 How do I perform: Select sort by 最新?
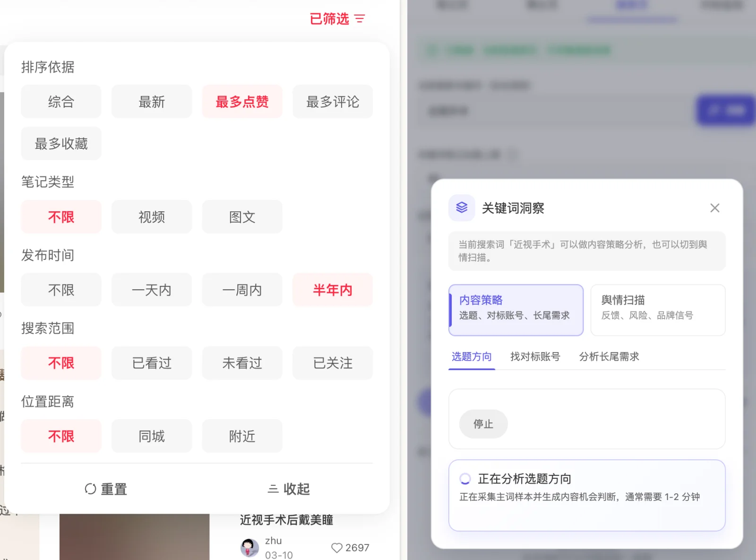[152, 102]
